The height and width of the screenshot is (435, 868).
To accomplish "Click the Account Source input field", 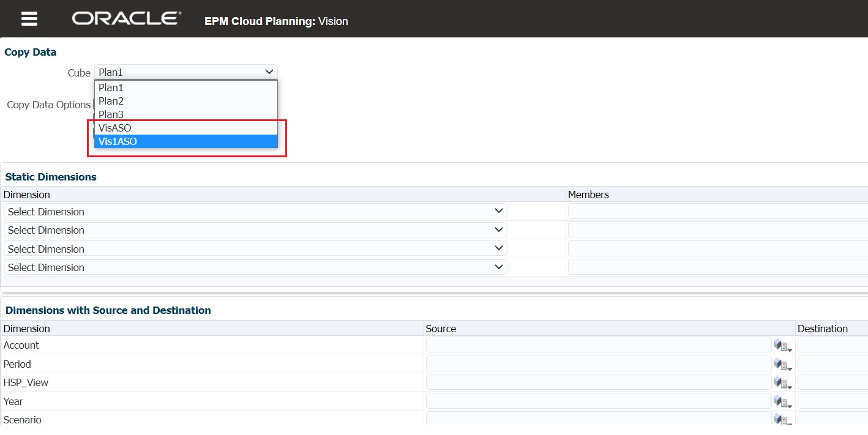I will coord(597,344).
